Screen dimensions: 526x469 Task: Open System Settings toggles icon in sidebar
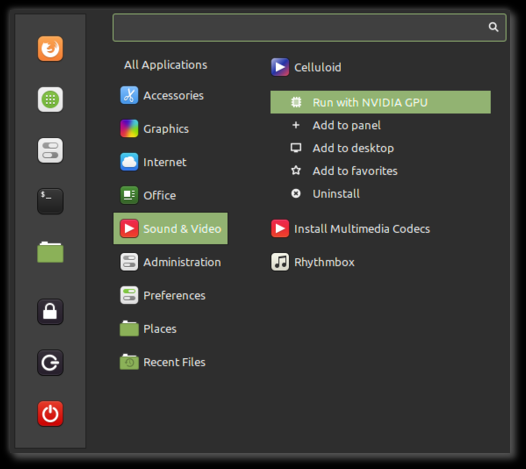tap(50, 150)
